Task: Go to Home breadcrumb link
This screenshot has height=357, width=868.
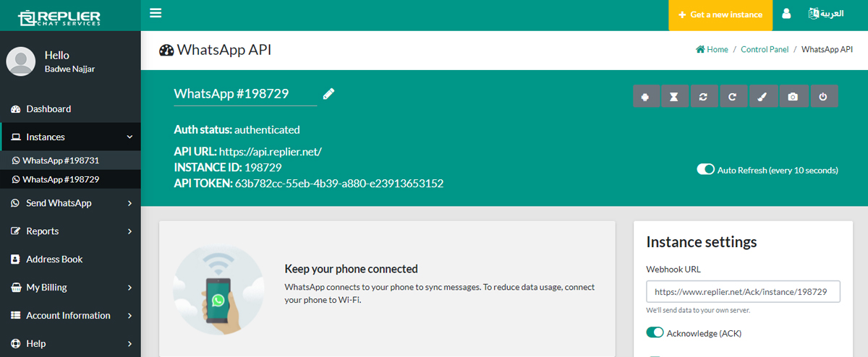Action: (712, 50)
